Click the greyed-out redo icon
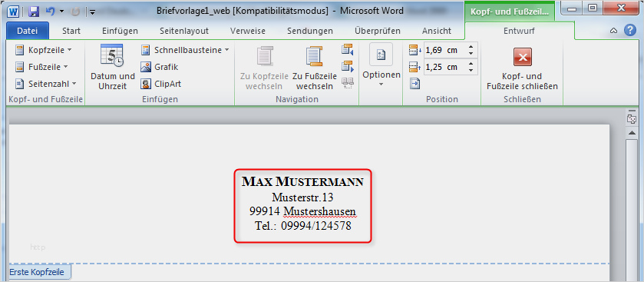This screenshot has height=282, width=644. pyautogui.click(x=75, y=12)
